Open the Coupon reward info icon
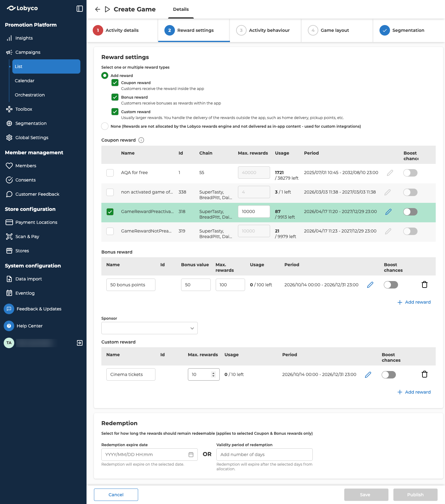 (141, 140)
